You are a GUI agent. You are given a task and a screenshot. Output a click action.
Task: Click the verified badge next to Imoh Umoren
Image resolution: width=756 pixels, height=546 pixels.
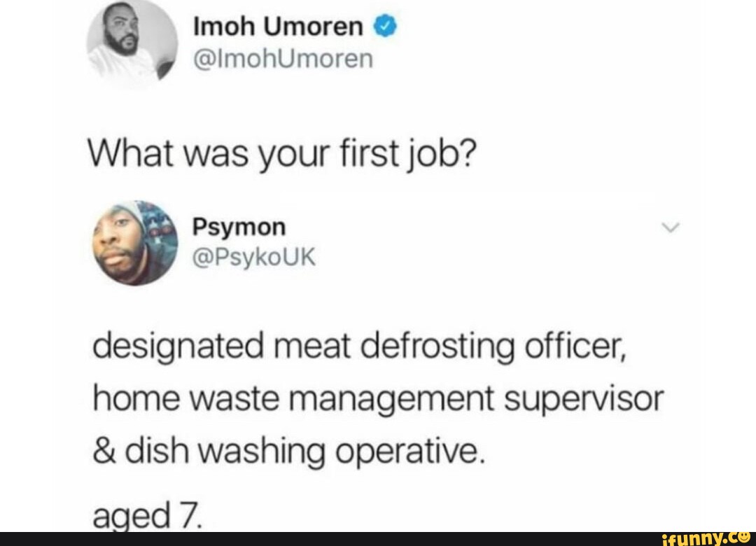coord(384,27)
